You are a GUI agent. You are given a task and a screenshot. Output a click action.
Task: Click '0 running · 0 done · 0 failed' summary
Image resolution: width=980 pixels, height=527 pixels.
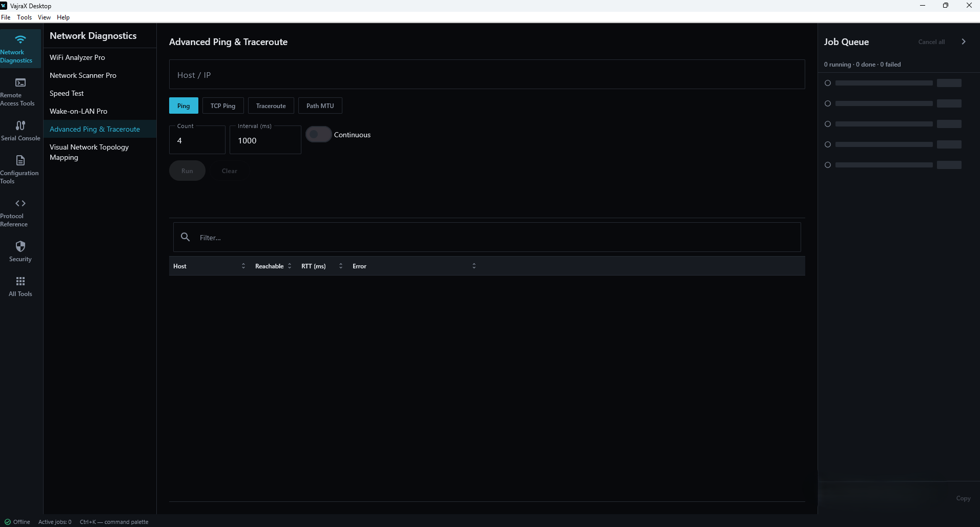[x=862, y=64]
